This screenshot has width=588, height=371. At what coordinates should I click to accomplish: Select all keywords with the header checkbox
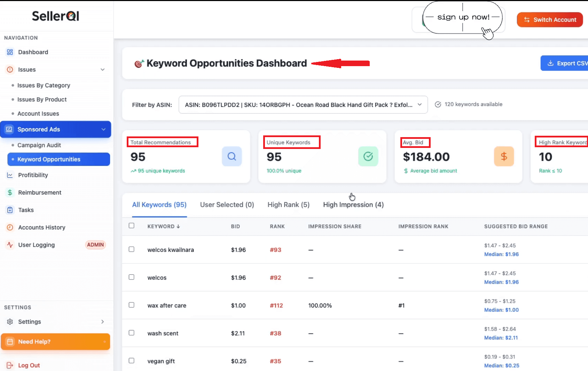[x=131, y=226]
